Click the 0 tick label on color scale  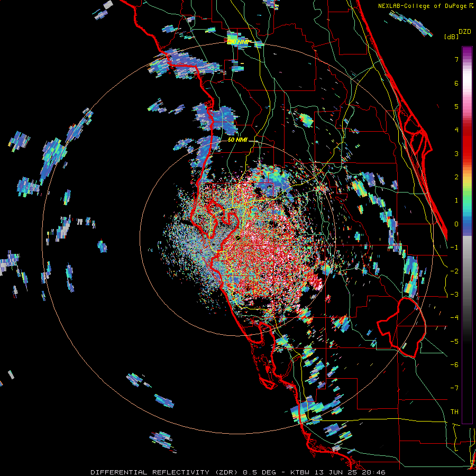tap(456, 224)
